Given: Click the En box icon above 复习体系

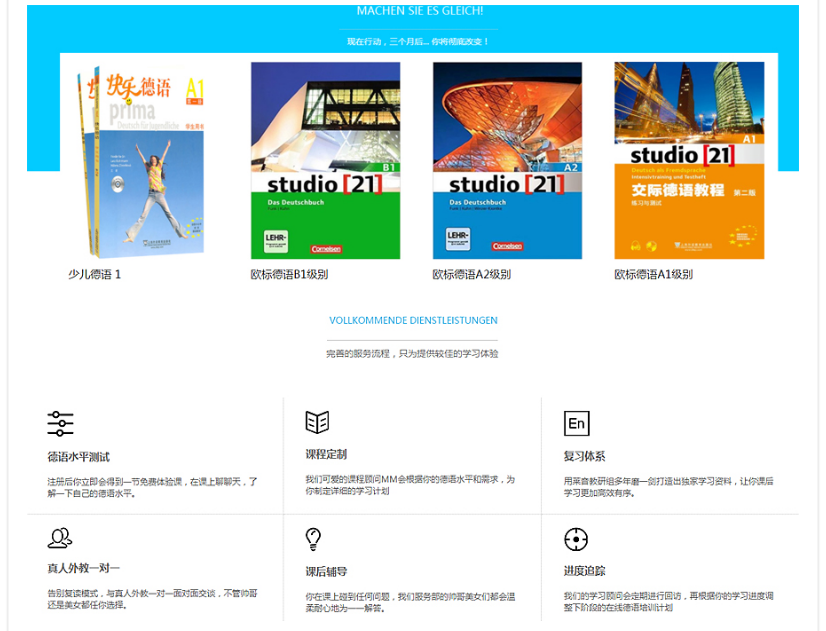Looking at the screenshot, I should tap(576, 423).
